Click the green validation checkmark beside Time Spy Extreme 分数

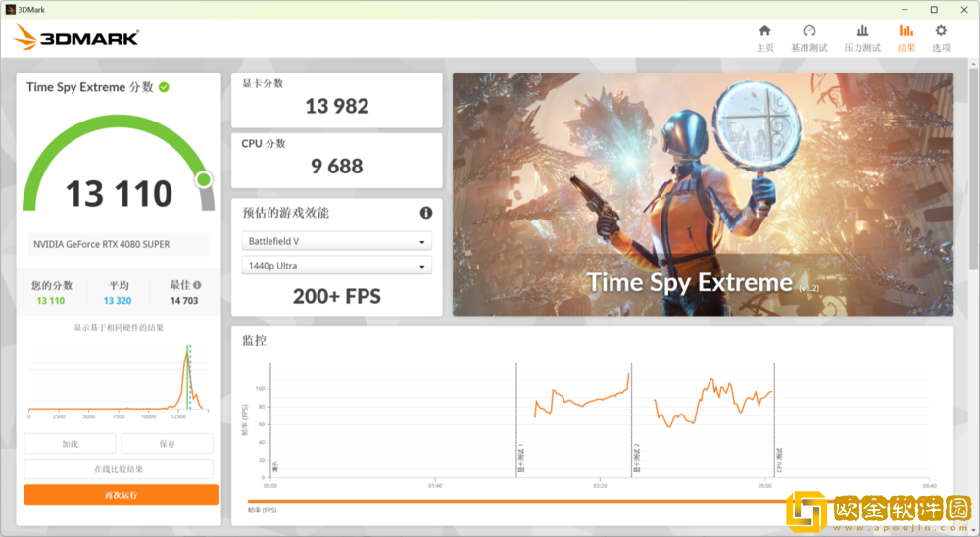point(164,87)
